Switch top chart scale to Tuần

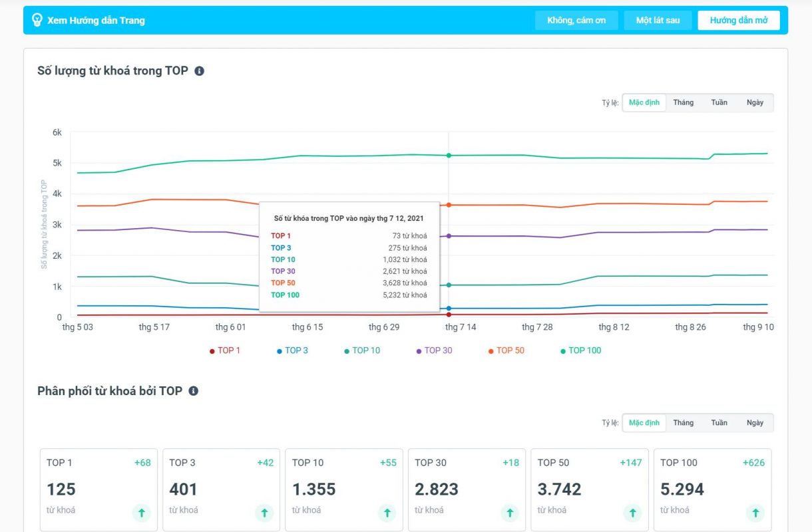click(719, 102)
